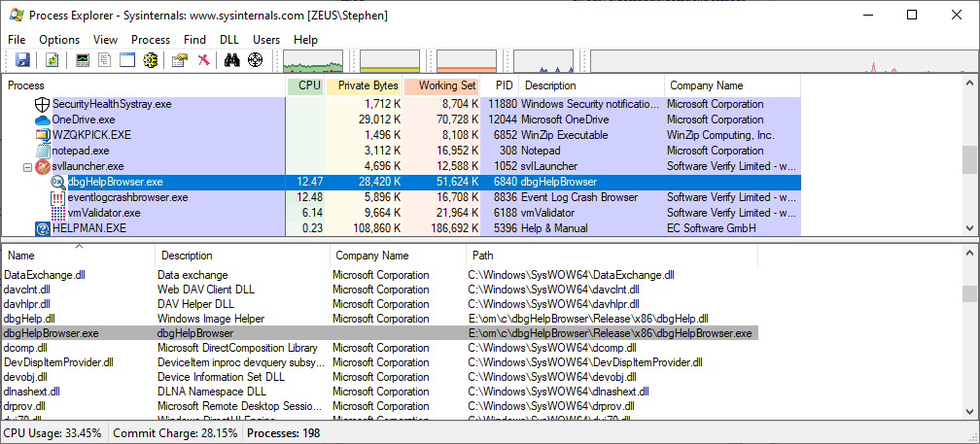
Task: Click the Refresh Now toolbar icon
Action: tap(52, 60)
